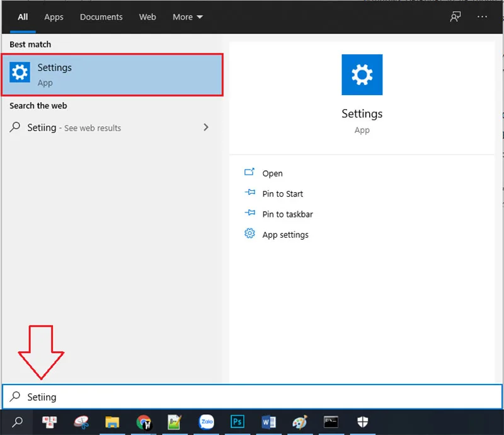Image resolution: width=504 pixels, height=435 pixels.
Task: Open File Explorer from the taskbar
Action: 112,422
